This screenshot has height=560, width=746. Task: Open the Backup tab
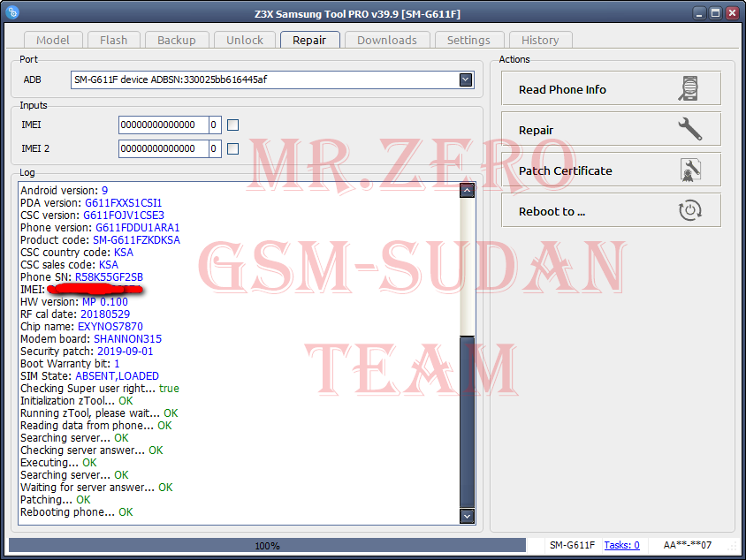click(x=177, y=40)
